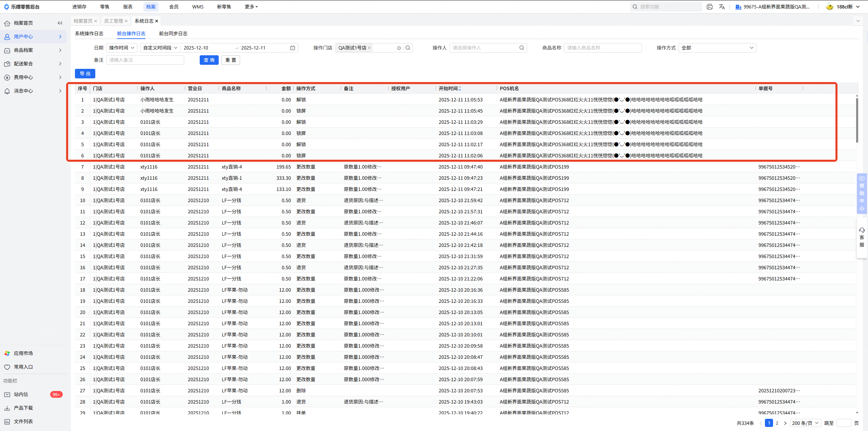Click the 导出 export button
The width and height of the screenshot is (868, 431).
(x=85, y=74)
